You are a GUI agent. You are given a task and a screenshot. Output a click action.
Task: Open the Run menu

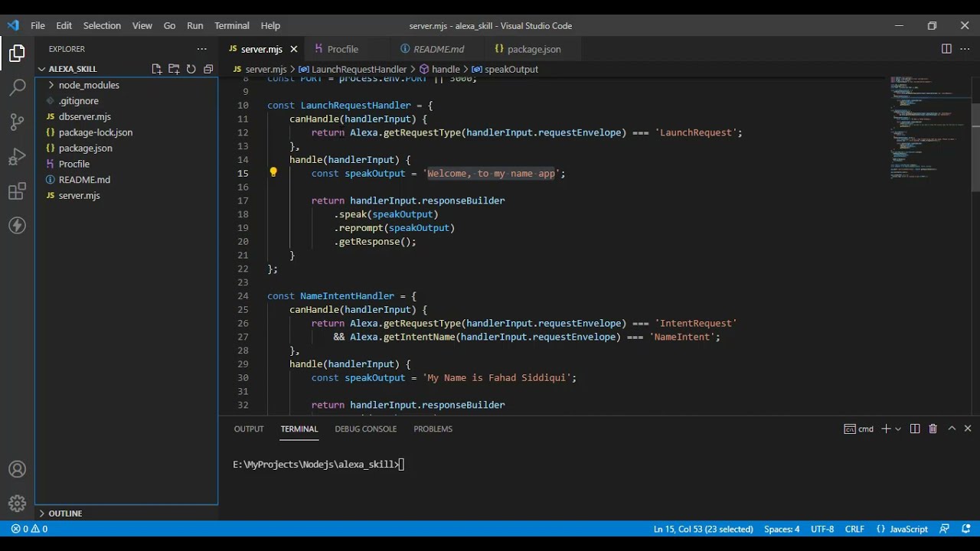tap(195, 25)
